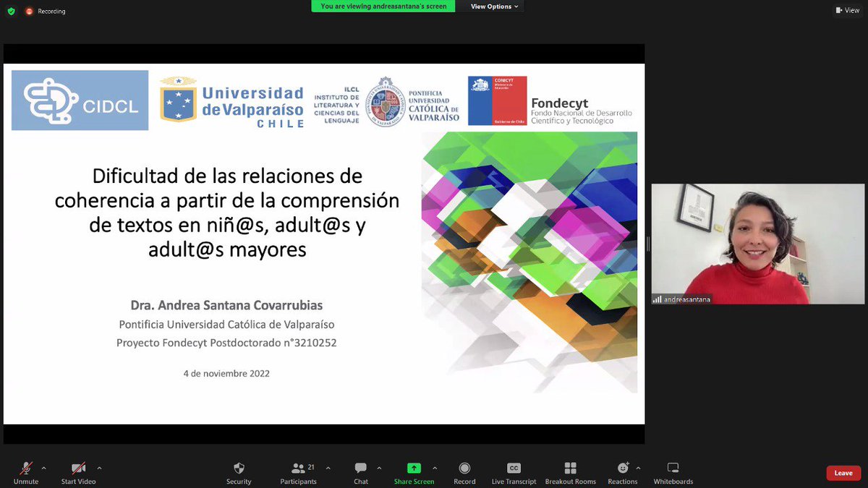This screenshot has height=488, width=868.
Task: Click the CIDCL logo on the slide
Action: pos(80,100)
